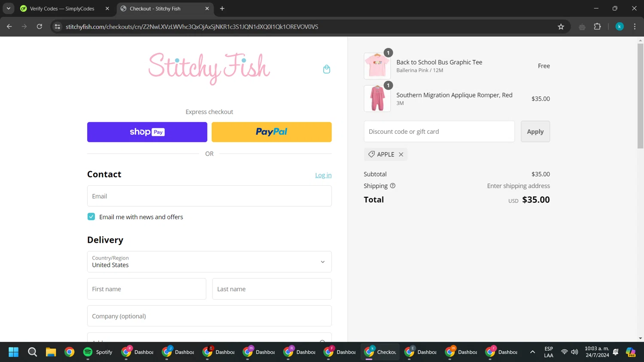Viewport: 644px width, 362px height.
Task: Open the Windows Start menu
Action: tap(14, 352)
